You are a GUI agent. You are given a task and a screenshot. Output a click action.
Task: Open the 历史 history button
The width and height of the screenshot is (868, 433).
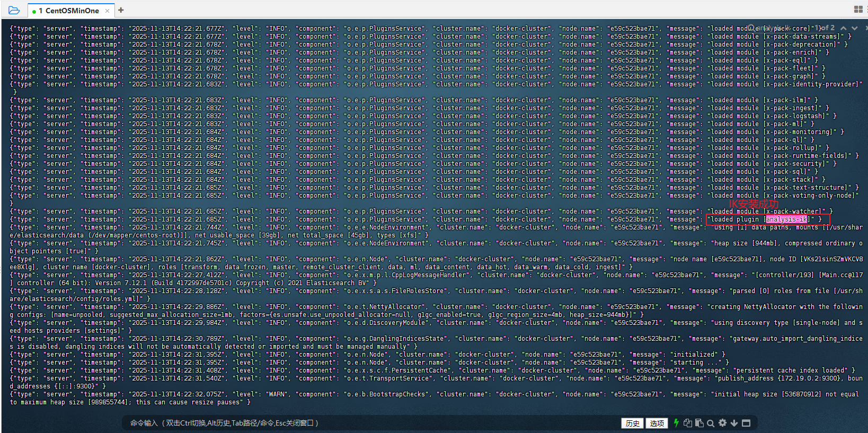632,423
